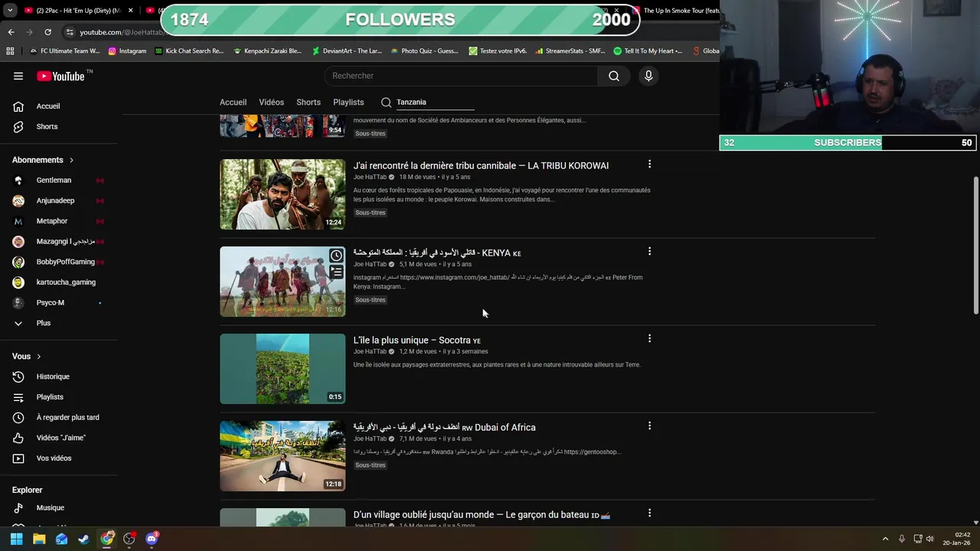Open the StreamerStats bookmark
This screenshot has width=980, height=551.
(x=570, y=51)
